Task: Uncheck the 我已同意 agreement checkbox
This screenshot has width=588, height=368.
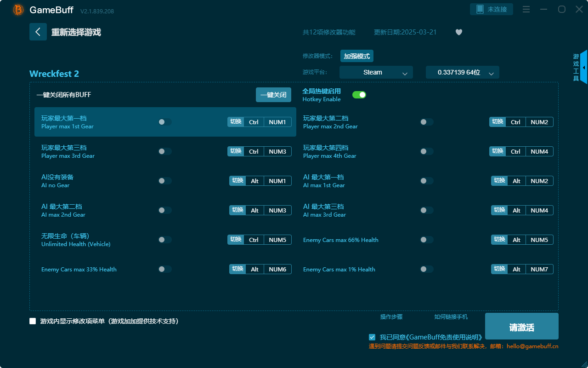Action: point(372,337)
